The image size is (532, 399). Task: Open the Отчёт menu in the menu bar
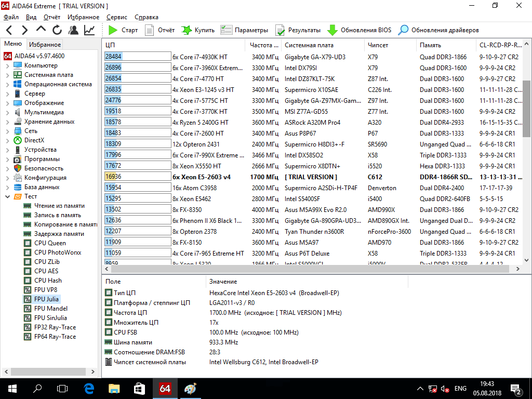(x=52, y=17)
